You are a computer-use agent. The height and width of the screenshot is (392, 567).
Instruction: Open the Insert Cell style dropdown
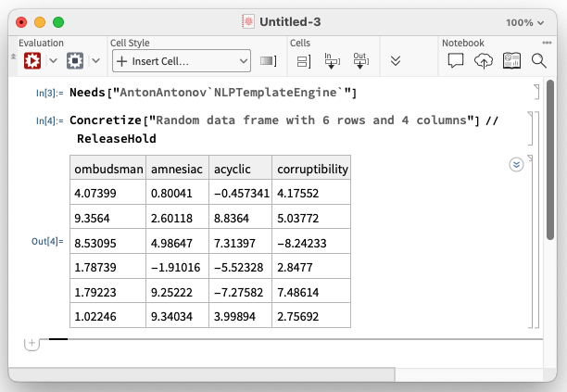coord(182,61)
